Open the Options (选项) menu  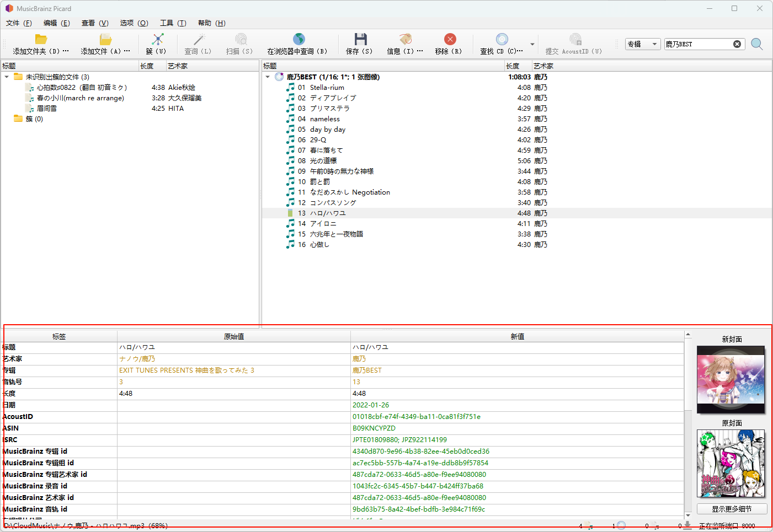134,23
